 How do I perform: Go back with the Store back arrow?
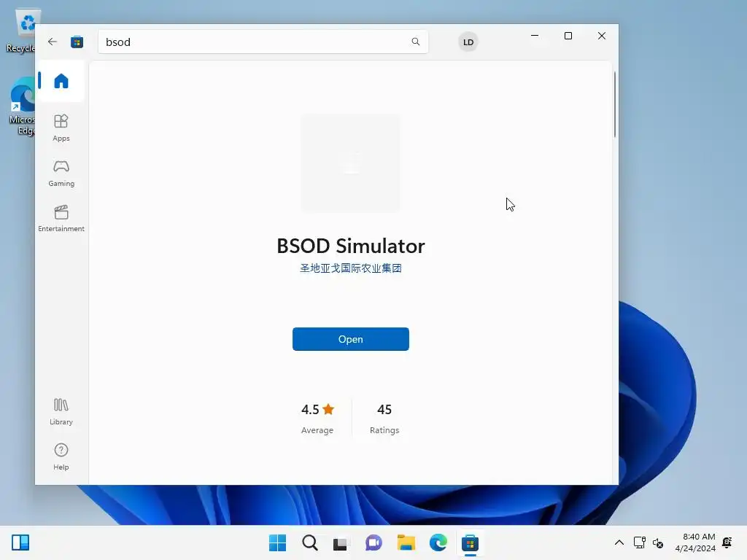coord(53,42)
